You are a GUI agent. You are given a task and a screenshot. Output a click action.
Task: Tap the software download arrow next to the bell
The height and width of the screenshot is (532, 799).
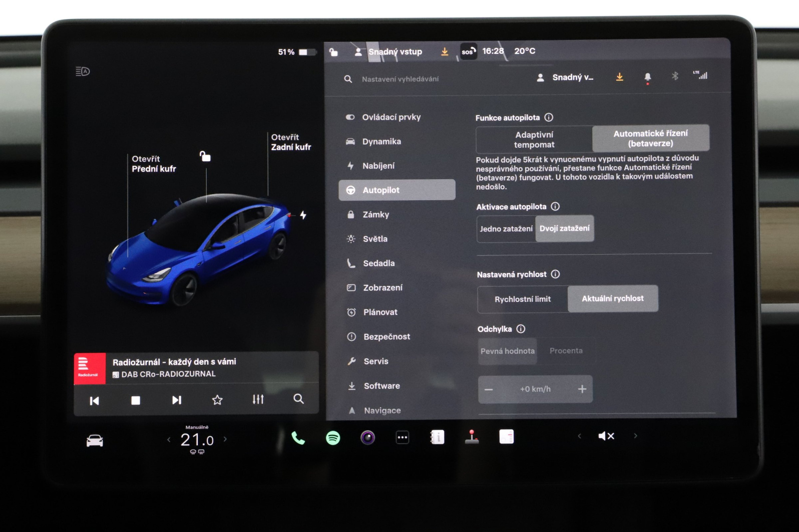pyautogui.click(x=620, y=77)
